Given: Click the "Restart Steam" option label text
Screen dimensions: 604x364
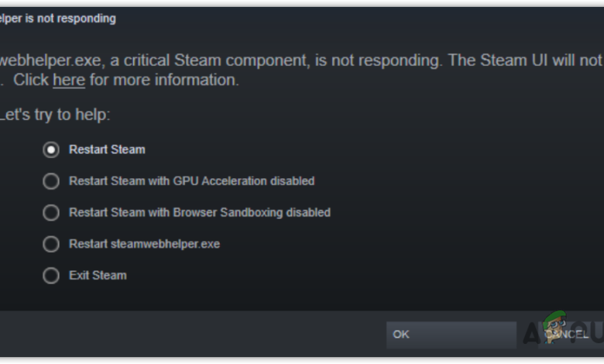Looking at the screenshot, I should 107,149.
